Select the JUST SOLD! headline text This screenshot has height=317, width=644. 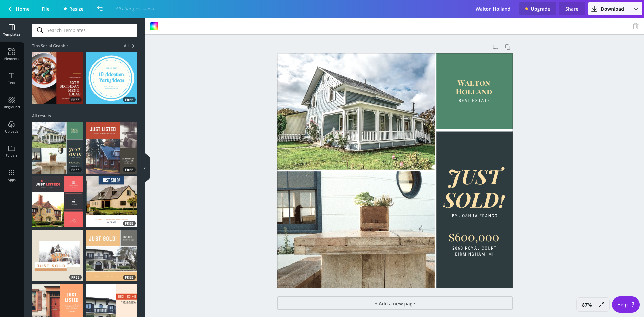[474, 188]
